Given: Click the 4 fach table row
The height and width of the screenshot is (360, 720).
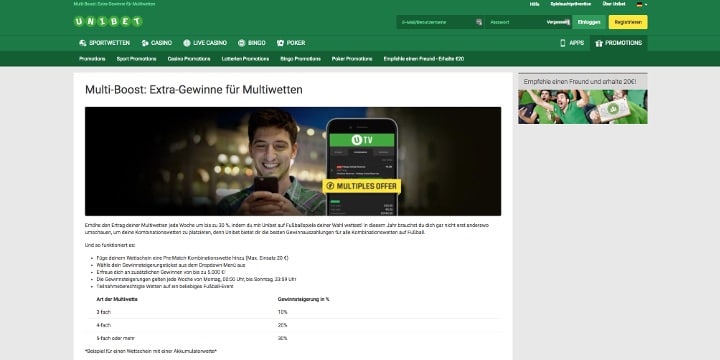Looking at the screenshot, I should coord(293,325).
